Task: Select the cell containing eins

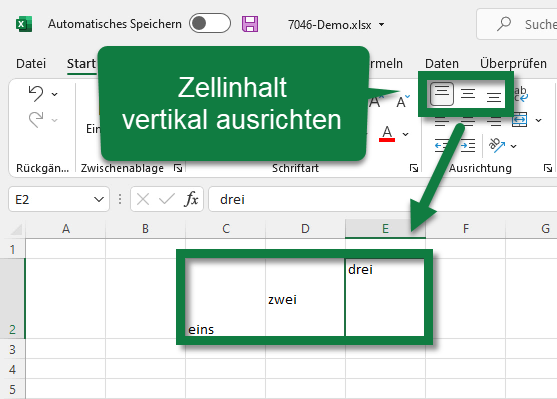Action: [x=226, y=298]
